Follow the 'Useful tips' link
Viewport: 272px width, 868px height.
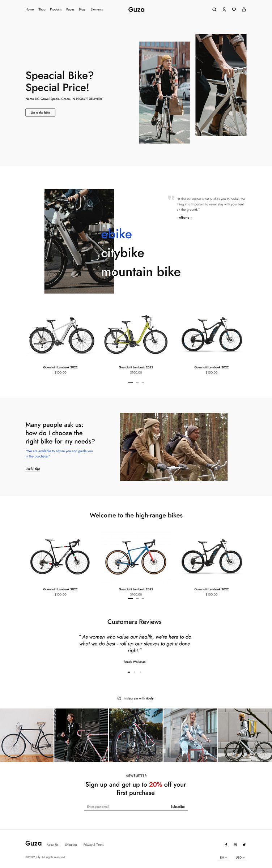point(33,469)
